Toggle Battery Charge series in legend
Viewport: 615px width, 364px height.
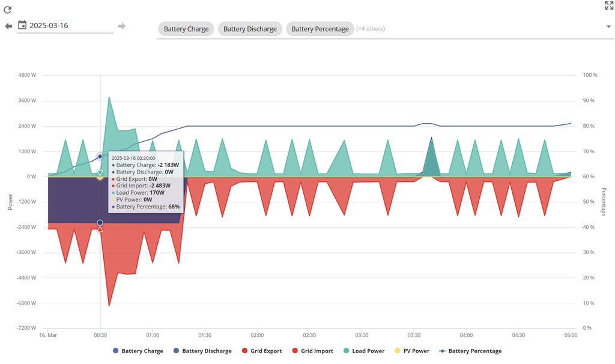pyautogui.click(x=138, y=351)
